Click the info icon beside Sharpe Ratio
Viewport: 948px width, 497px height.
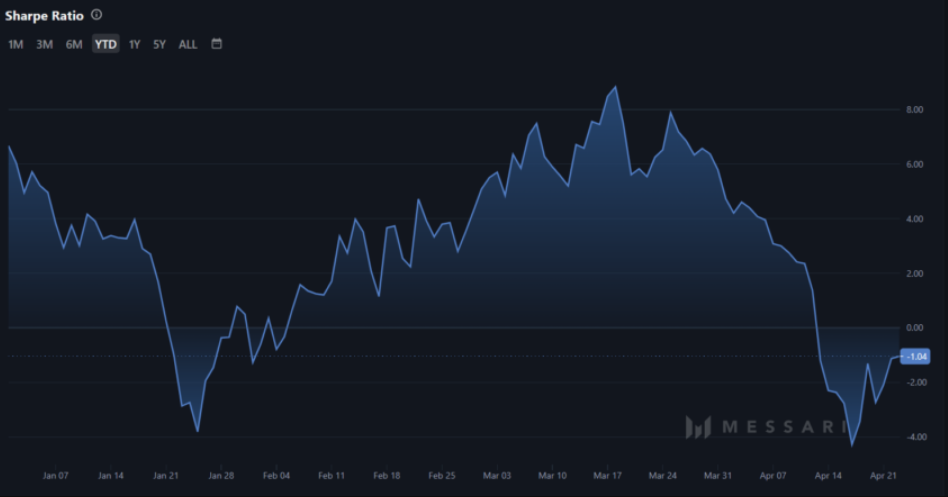coord(96,15)
